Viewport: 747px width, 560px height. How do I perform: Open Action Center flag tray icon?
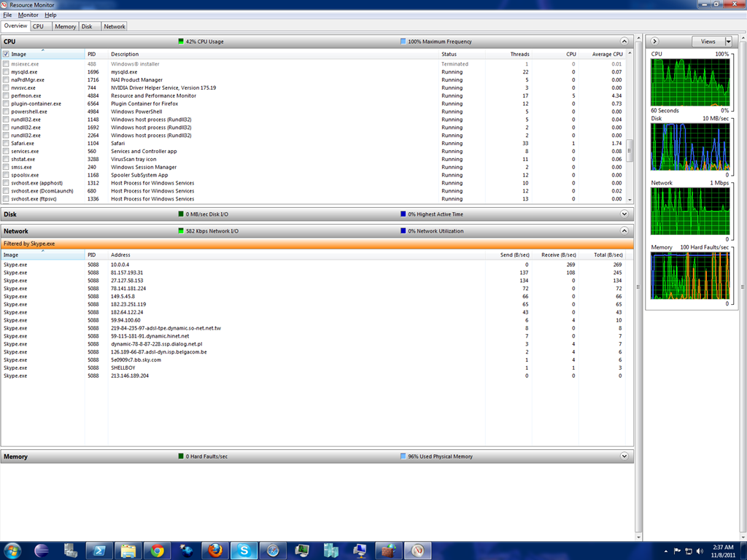pyautogui.click(x=677, y=551)
